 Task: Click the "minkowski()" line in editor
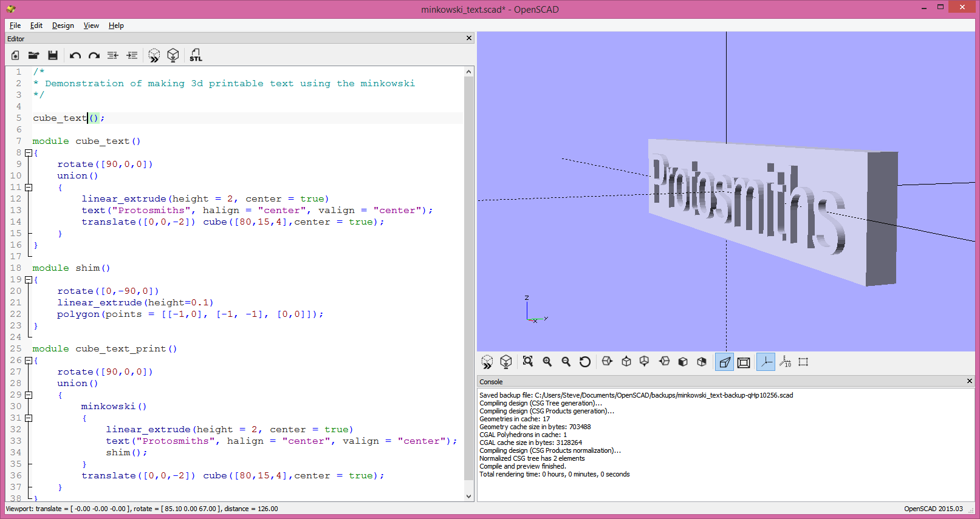point(114,406)
